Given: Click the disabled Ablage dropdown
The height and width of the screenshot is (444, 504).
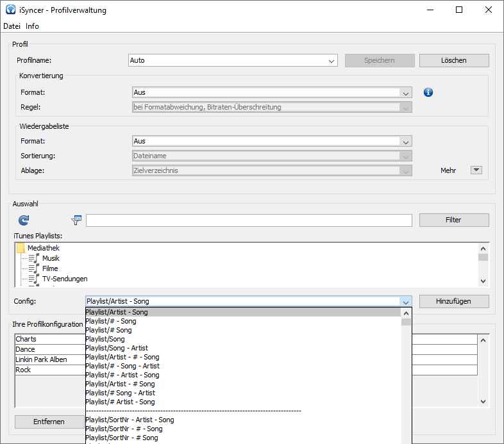Looking at the screenshot, I should (272, 170).
